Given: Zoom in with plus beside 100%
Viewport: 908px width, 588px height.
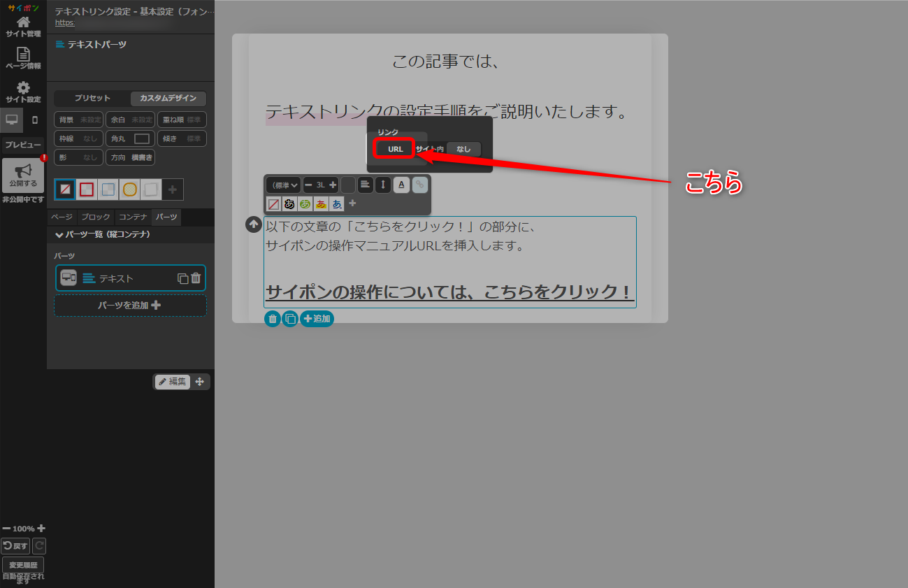Looking at the screenshot, I should [x=41, y=529].
